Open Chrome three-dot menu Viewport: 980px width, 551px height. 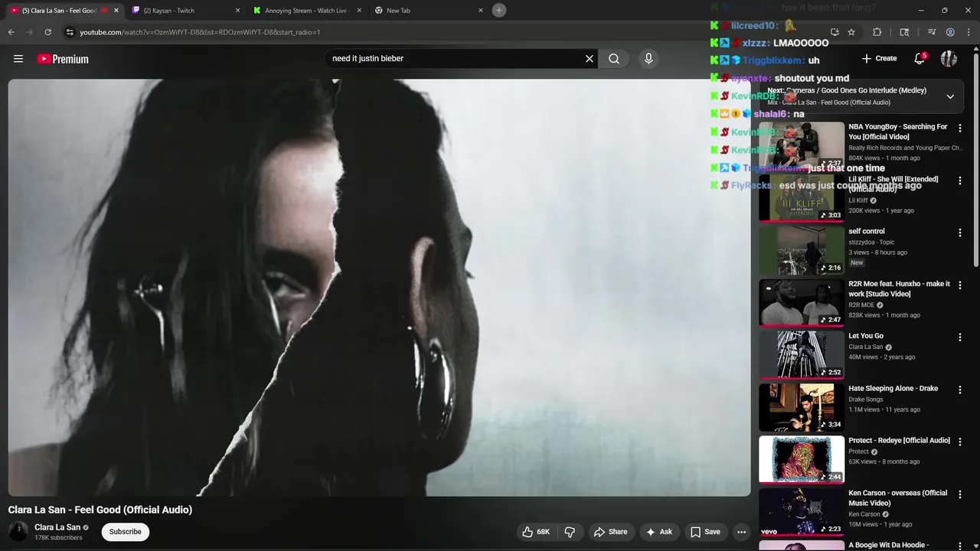pos(969,32)
